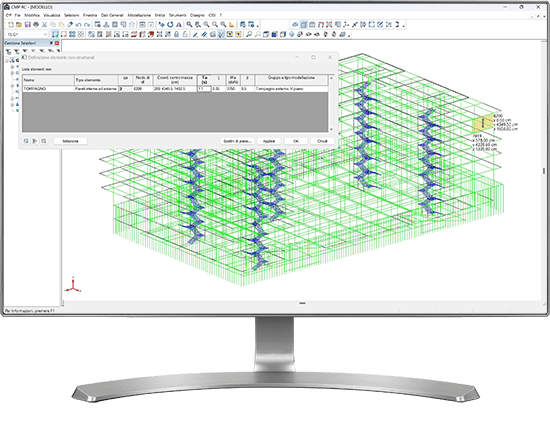The height and width of the screenshot is (428, 550).
Task: Open the '15 C1' combo box dropdown
Action: pos(45,34)
